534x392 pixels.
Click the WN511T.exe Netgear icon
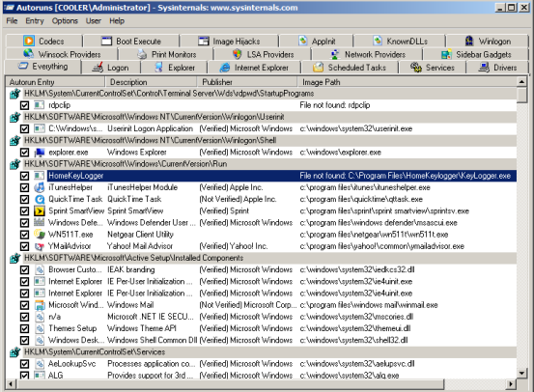click(40, 235)
